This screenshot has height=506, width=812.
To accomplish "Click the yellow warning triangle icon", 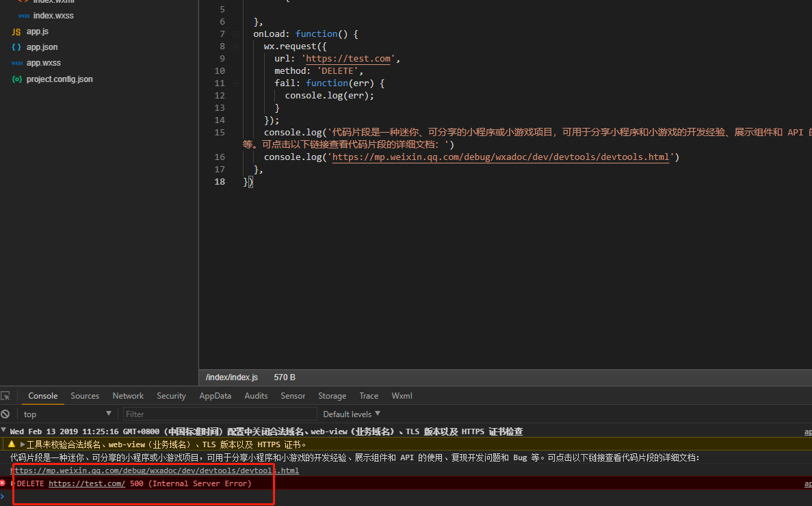I will coord(12,444).
